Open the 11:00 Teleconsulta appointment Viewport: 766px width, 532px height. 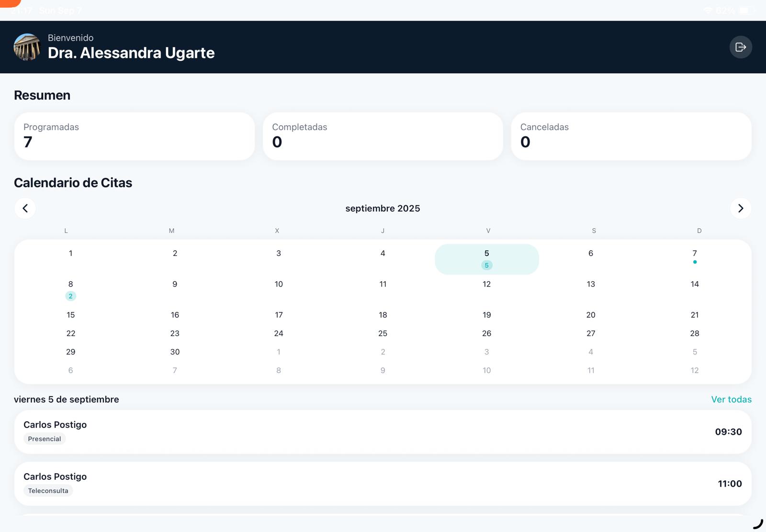click(383, 483)
